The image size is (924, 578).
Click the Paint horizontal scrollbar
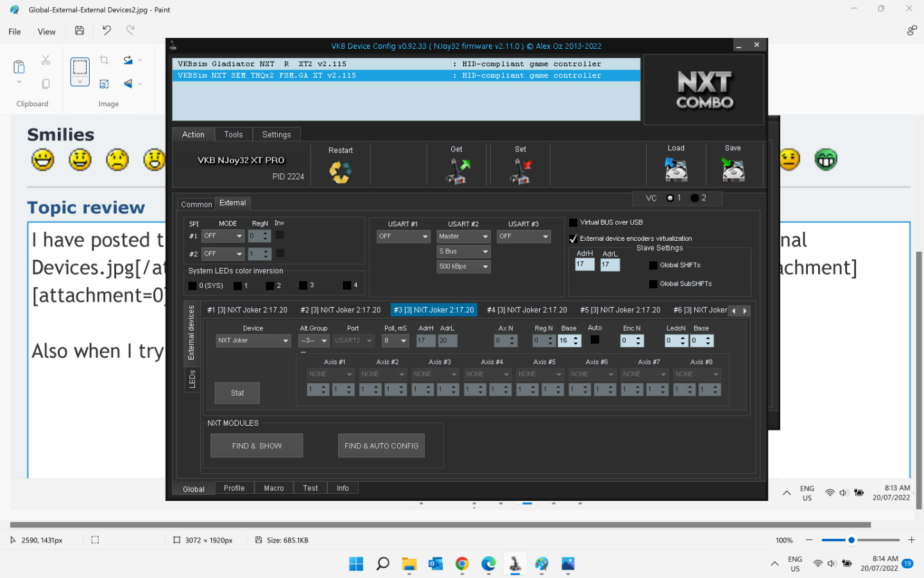pos(440,525)
